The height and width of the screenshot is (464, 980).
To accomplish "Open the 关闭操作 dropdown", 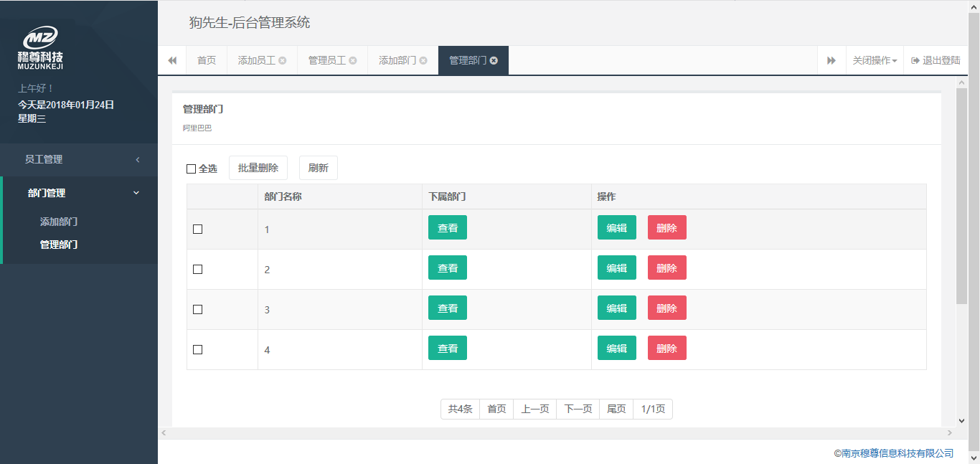I will click(874, 61).
